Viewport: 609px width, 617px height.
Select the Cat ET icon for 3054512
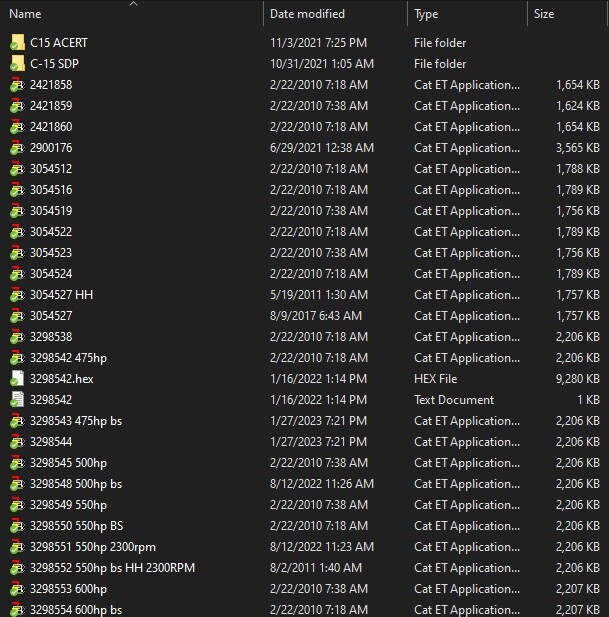point(17,168)
